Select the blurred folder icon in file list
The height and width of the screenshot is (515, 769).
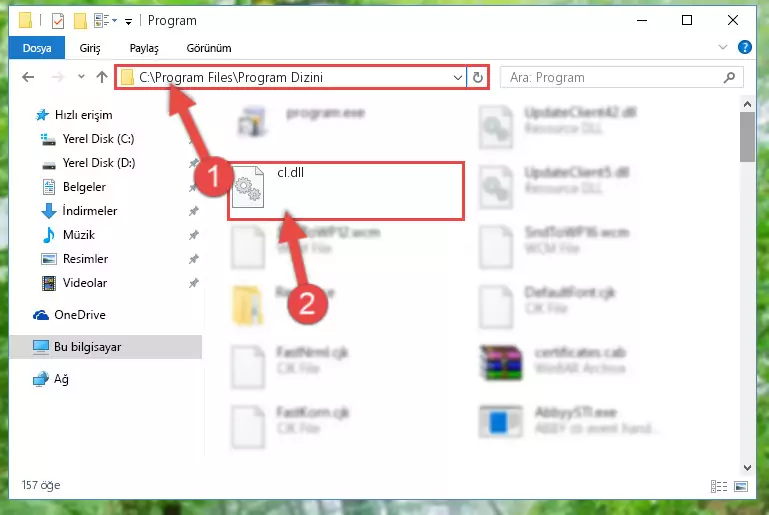tap(248, 305)
